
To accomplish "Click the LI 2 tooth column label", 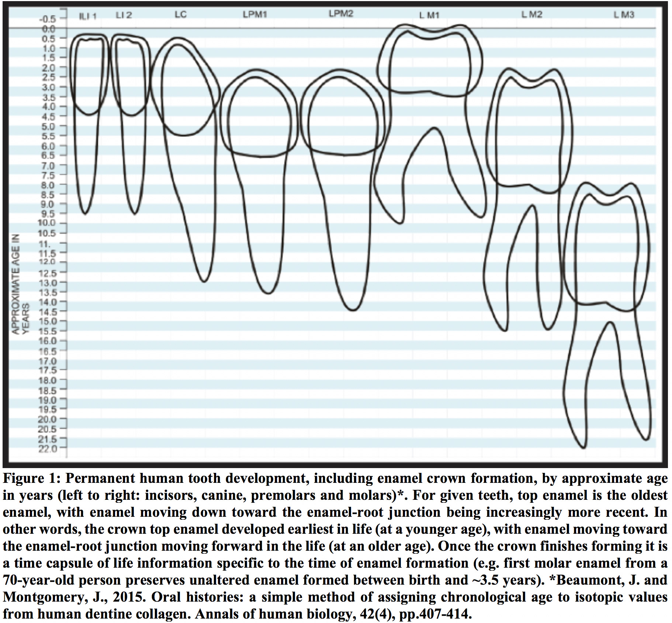I will click(x=124, y=15).
